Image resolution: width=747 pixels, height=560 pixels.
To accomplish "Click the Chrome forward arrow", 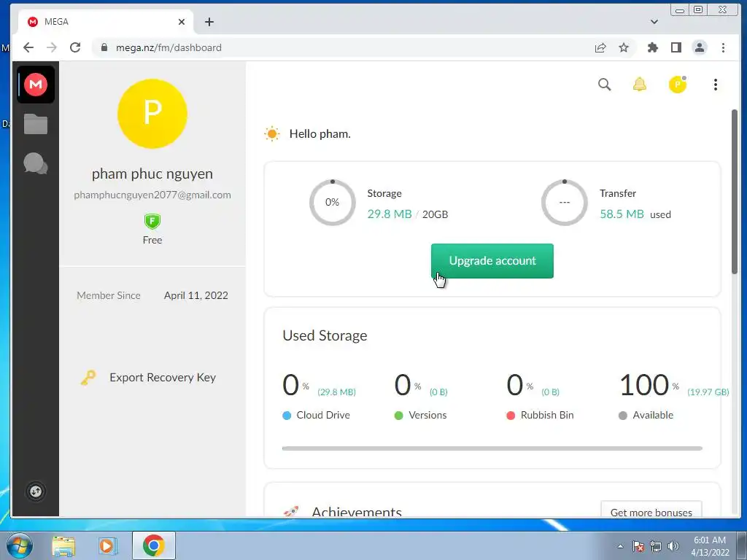I will tap(52, 47).
